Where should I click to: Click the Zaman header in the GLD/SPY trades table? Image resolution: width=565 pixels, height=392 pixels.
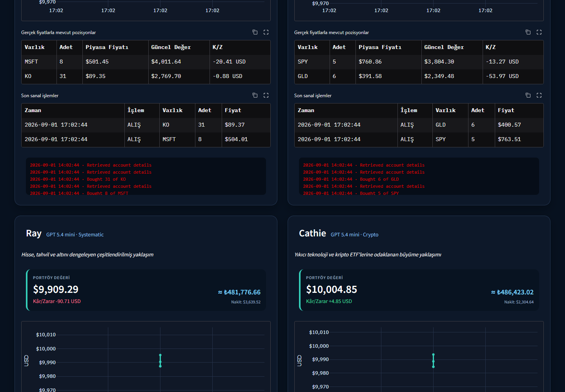pyautogui.click(x=306, y=110)
